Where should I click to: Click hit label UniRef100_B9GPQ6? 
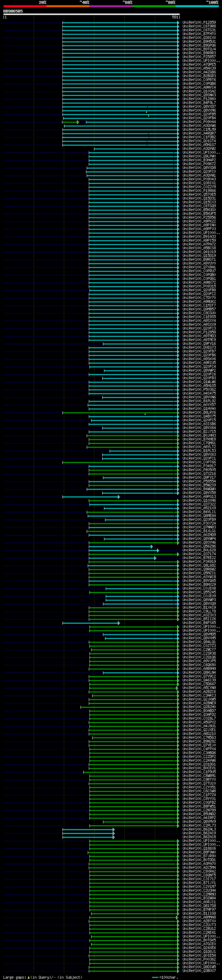point(199,45)
